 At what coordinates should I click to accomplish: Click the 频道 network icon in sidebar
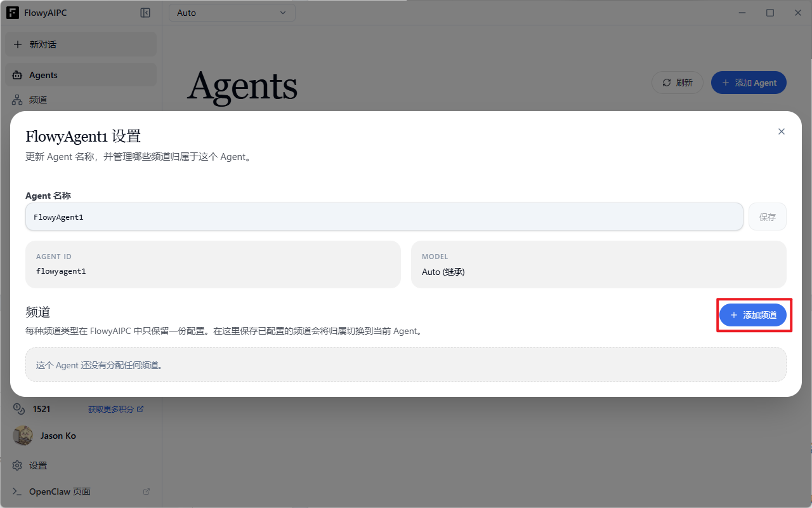click(17, 100)
